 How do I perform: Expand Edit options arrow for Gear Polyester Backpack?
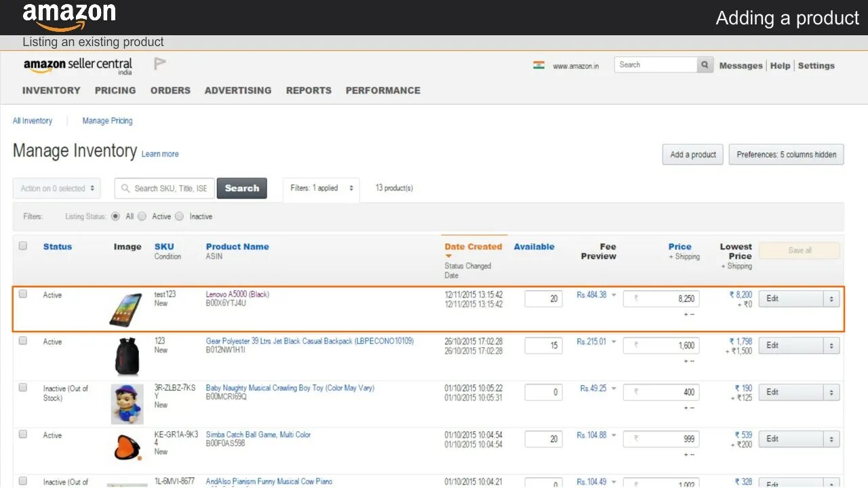[x=831, y=346]
